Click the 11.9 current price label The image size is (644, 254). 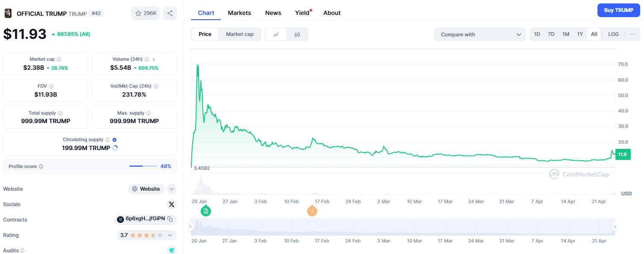click(x=624, y=154)
